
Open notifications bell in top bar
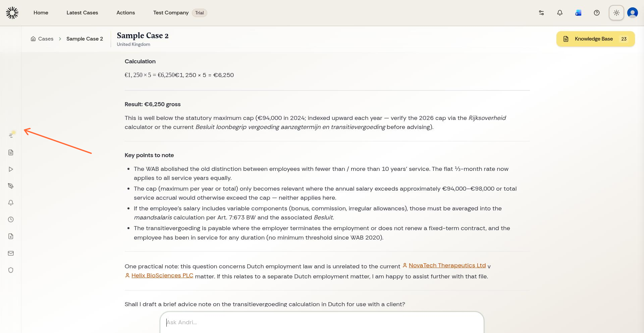pyautogui.click(x=560, y=13)
